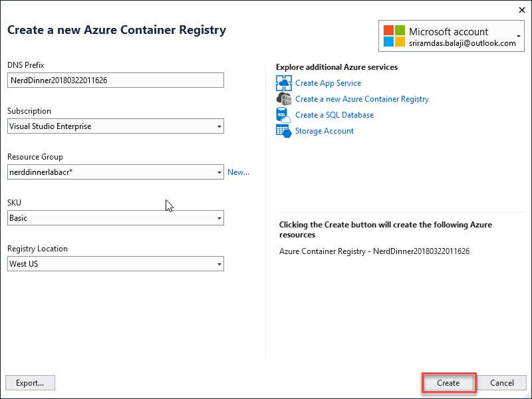
Task: Click the Explore additional Azure services heading
Action: (x=336, y=67)
